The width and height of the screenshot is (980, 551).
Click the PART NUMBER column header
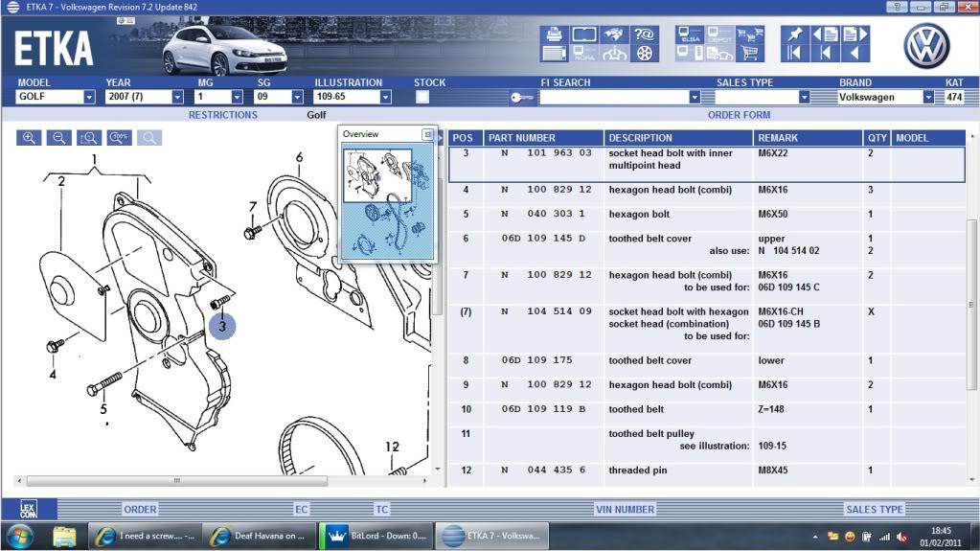click(543, 138)
